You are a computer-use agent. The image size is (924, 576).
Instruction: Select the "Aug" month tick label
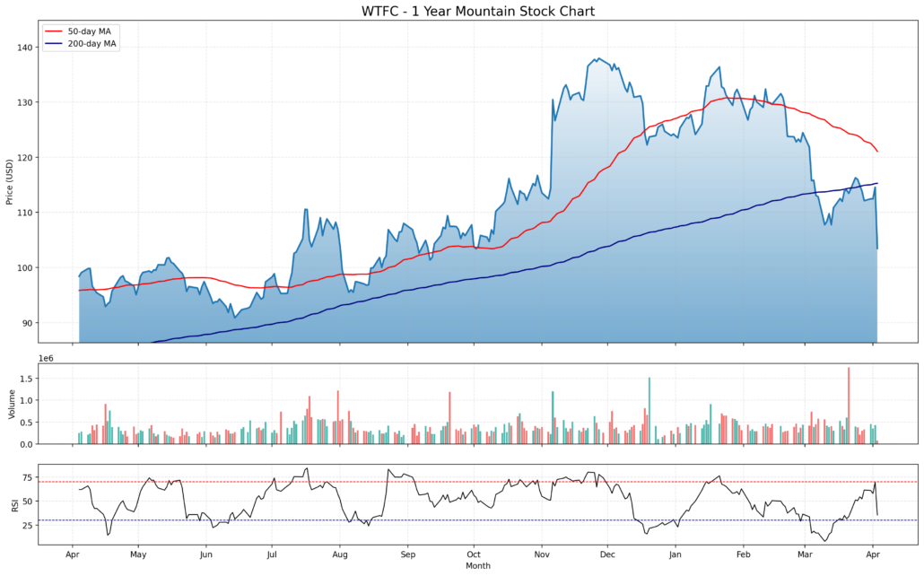point(339,554)
